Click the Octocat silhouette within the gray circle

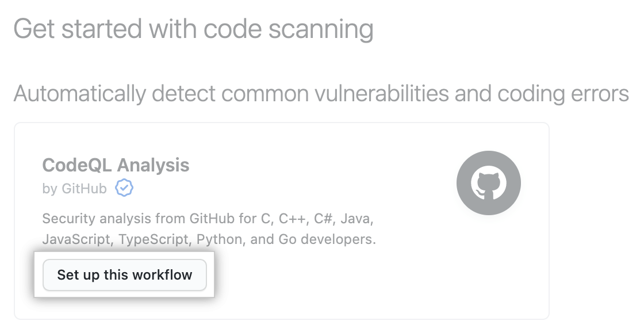coord(489,182)
